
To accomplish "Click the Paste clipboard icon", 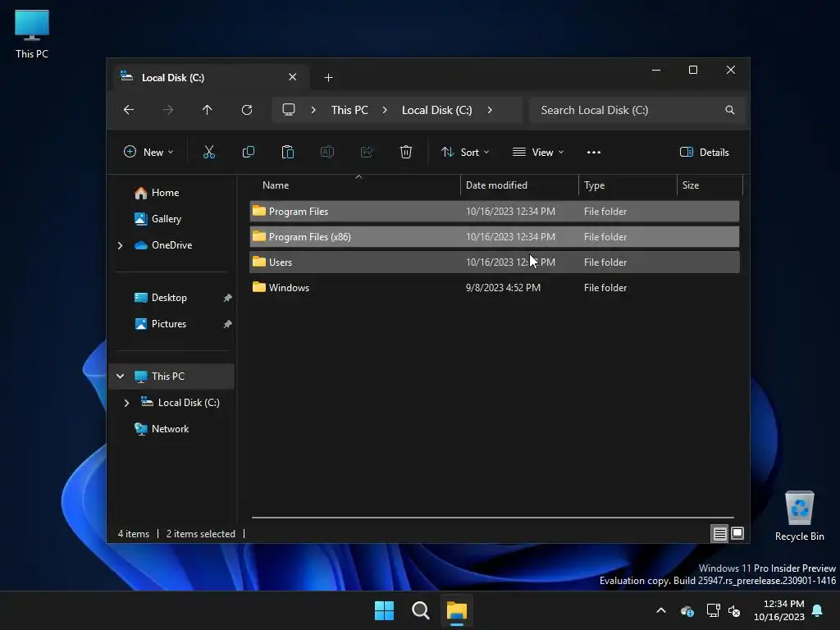I will [x=288, y=152].
